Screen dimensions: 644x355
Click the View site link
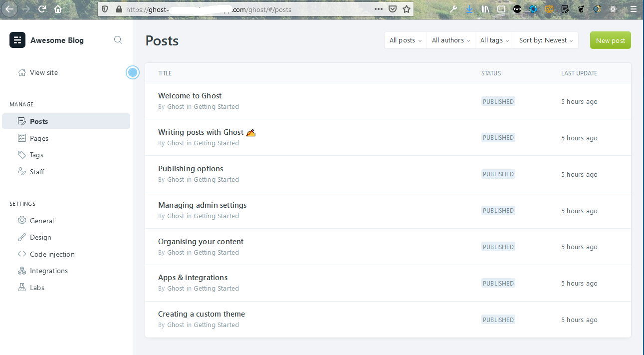pos(44,72)
